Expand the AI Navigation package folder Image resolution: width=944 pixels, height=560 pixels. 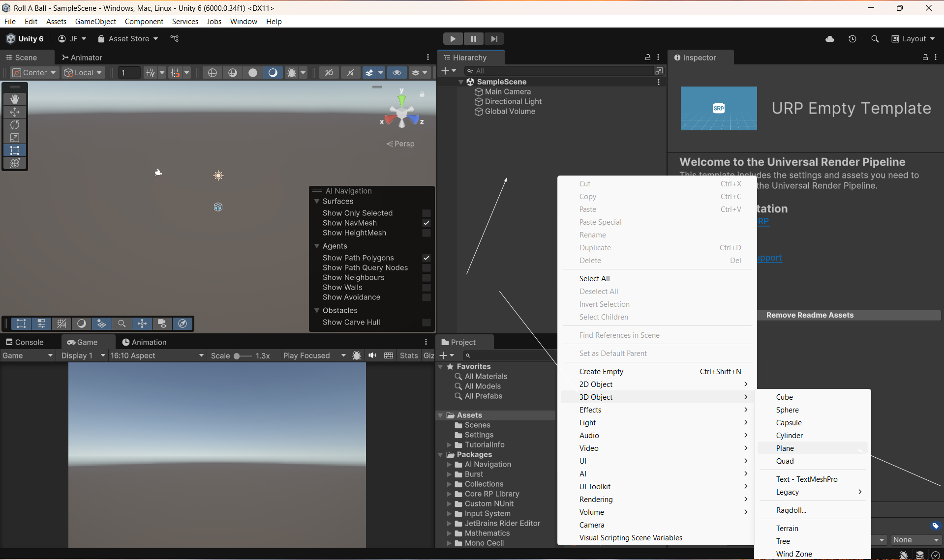tap(449, 465)
